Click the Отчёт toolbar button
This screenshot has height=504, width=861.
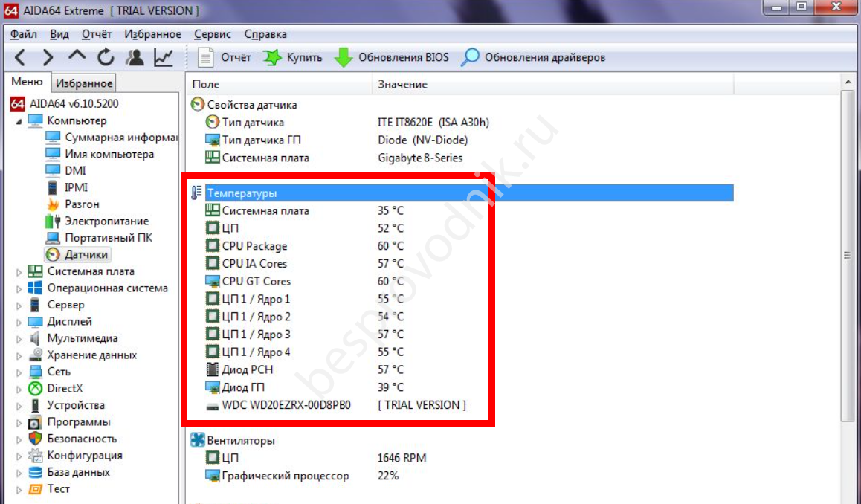225,57
